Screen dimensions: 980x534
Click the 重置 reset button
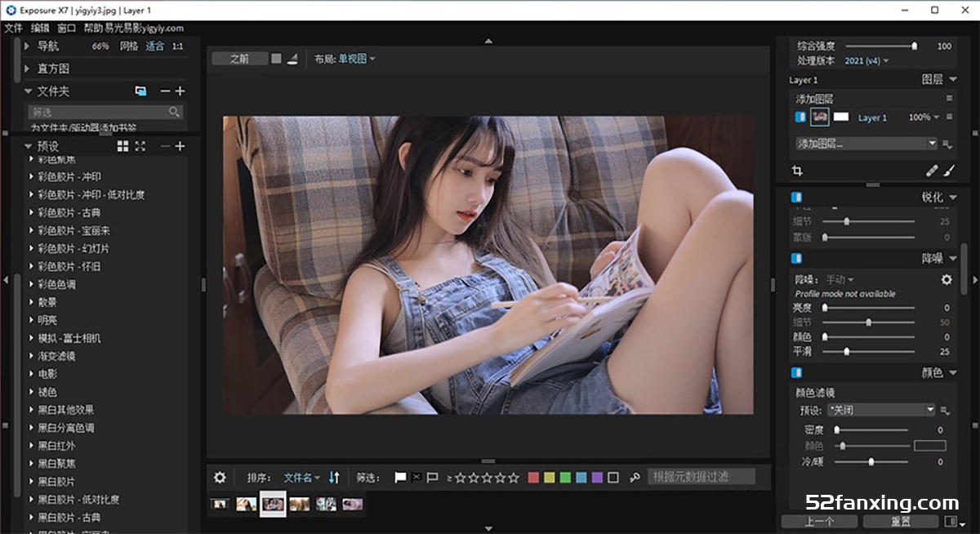901,521
